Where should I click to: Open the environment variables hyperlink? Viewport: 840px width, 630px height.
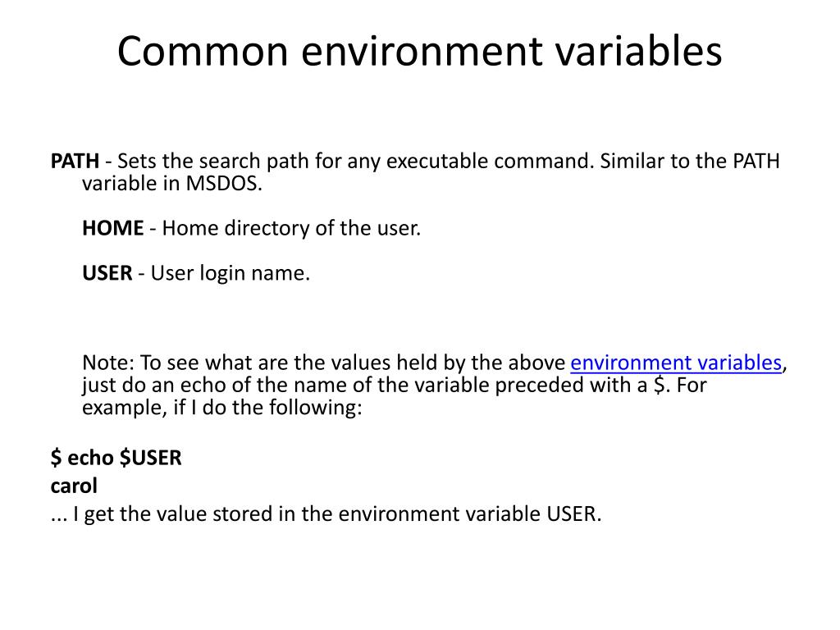click(x=676, y=363)
